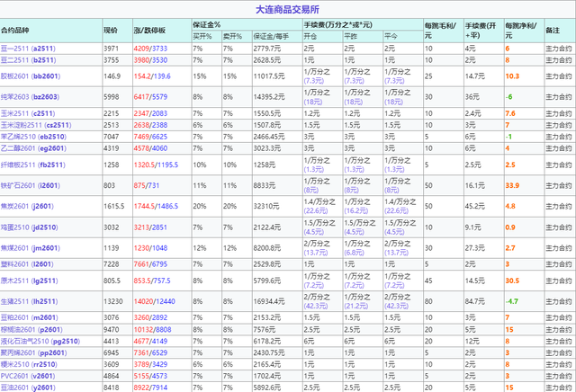This screenshot has width=576, height=392.
Task: Click the fee total 27.3元
Action: (475, 248)
